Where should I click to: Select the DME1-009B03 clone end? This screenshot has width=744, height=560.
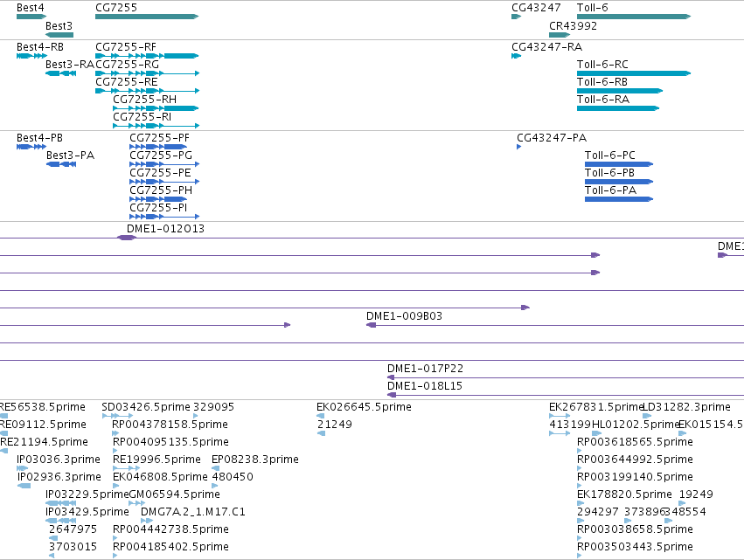tap(371, 325)
